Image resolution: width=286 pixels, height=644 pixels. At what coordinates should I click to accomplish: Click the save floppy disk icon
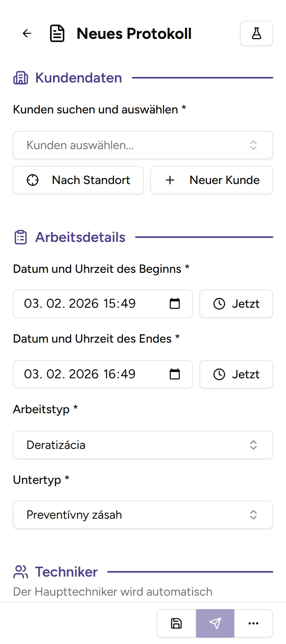[x=176, y=623]
